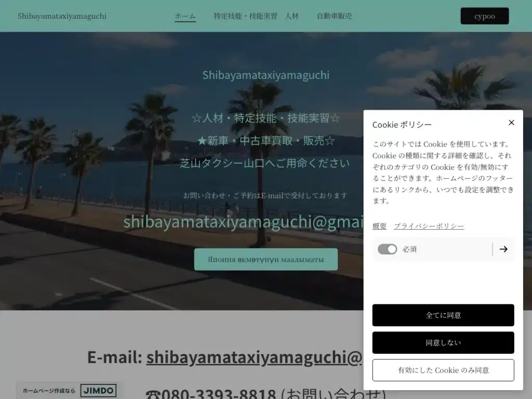Click the hero email address text

point(243,222)
